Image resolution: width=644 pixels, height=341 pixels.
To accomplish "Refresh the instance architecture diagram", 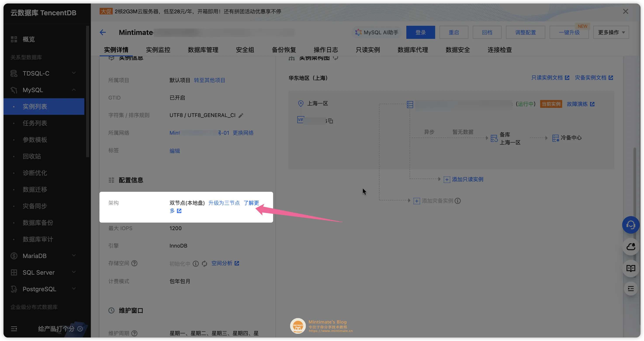I will 336,58.
